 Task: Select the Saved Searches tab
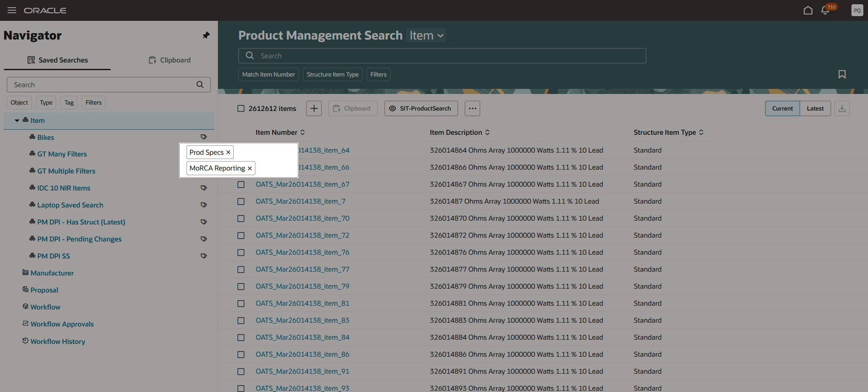point(57,60)
